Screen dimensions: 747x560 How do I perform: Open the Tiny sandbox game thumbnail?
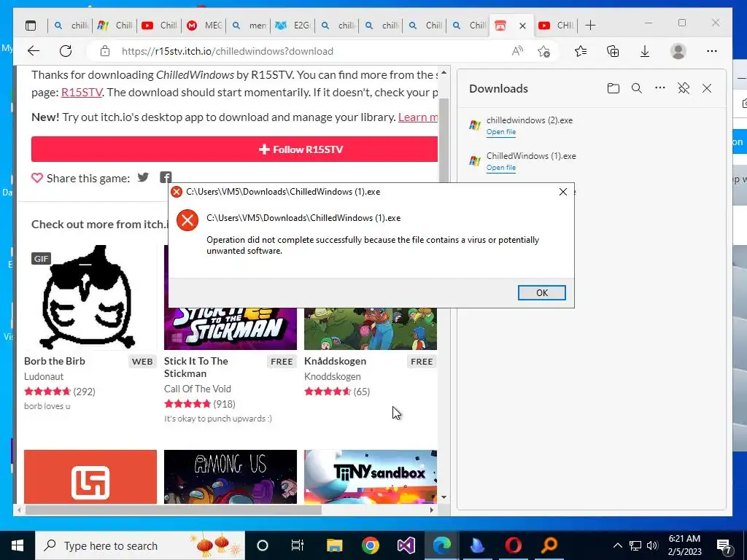pos(370,477)
